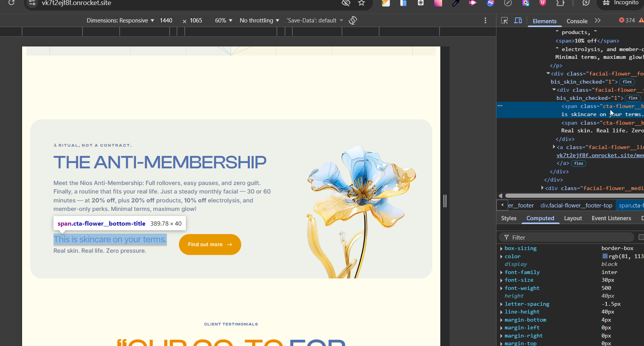This screenshot has height=346, width=644.
Task: Click the Find out more button
Action: [x=210, y=245]
